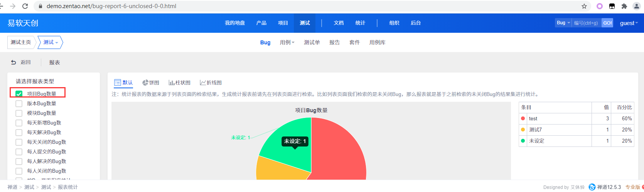Open 我的地盘 in top navigation
This screenshot has height=192, width=644.
click(x=235, y=23)
